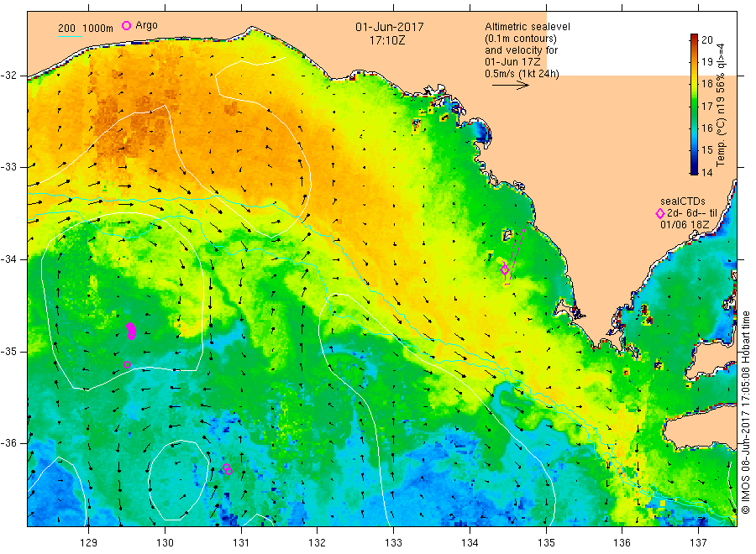This screenshot has width=756, height=554.
Task: Click the closed sea-level contour near 130, -36.5
Action: click(x=178, y=480)
